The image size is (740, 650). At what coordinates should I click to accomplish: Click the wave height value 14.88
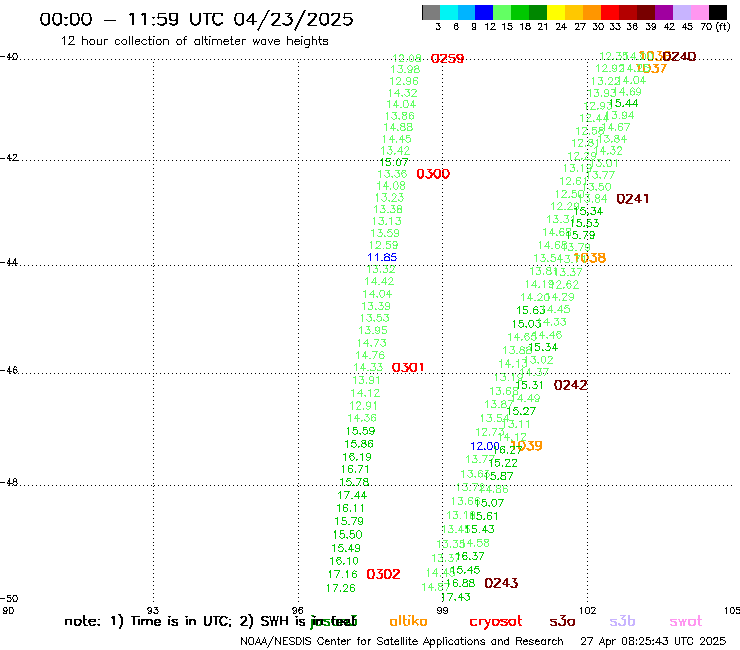398,127
